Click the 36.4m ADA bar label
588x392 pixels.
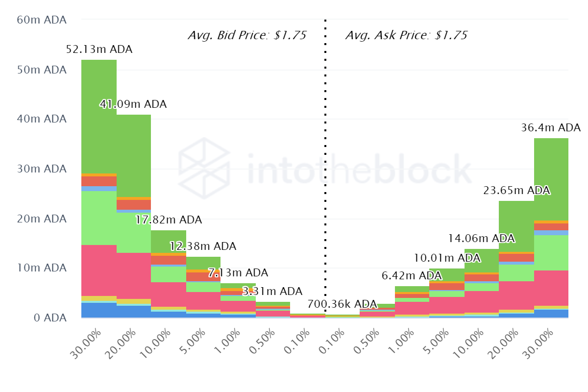click(x=552, y=128)
